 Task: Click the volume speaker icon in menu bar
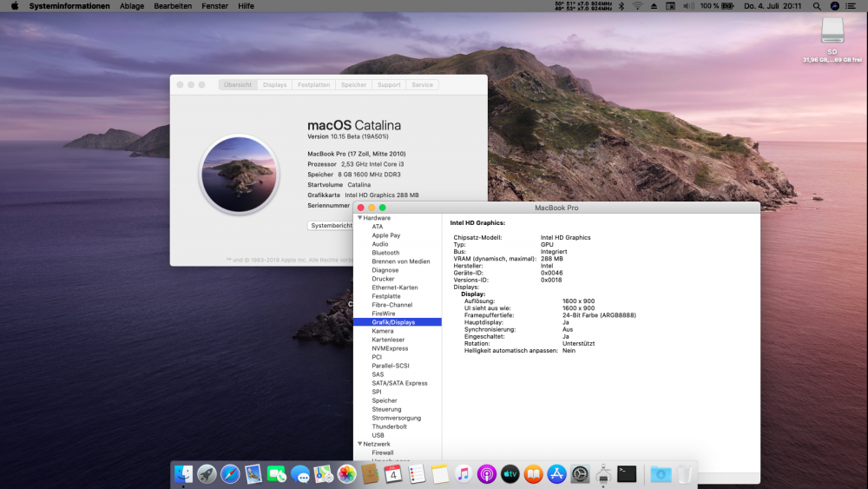click(x=688, y=6)
